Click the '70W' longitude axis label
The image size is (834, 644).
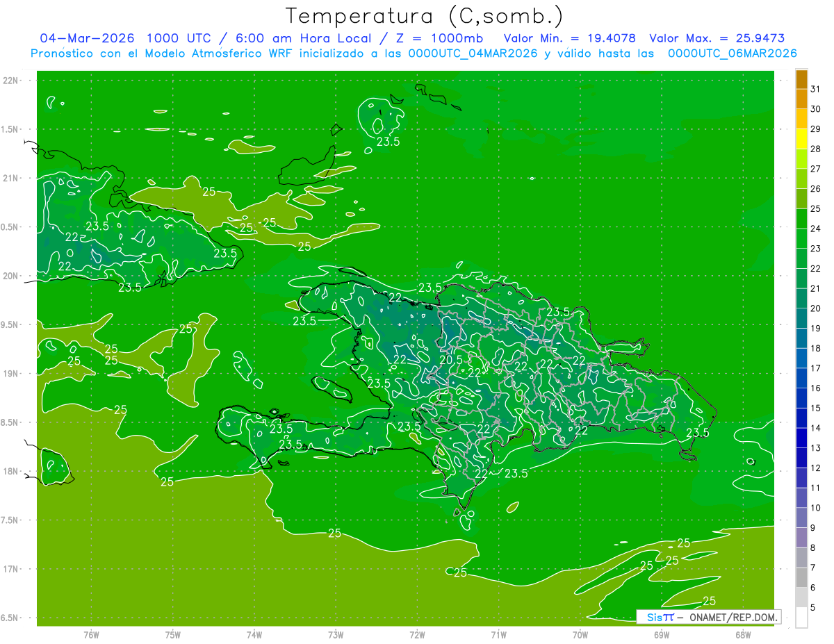[x=580, y=635]
